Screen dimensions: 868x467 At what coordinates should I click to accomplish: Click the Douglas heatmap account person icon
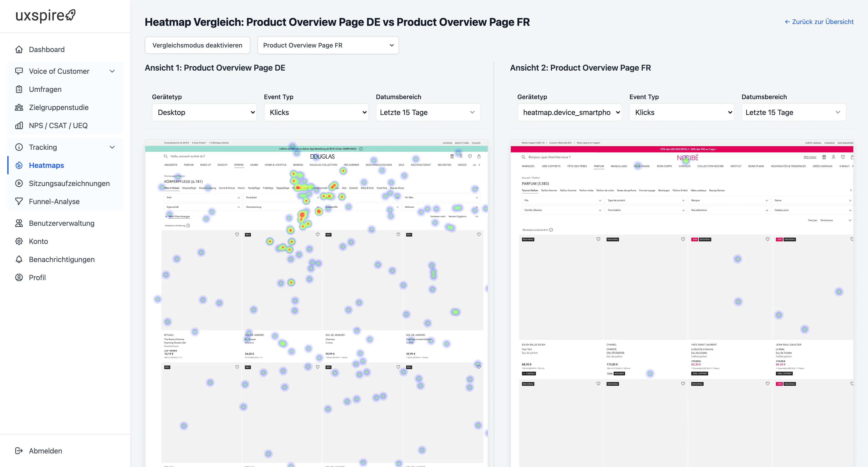[461, 156]
